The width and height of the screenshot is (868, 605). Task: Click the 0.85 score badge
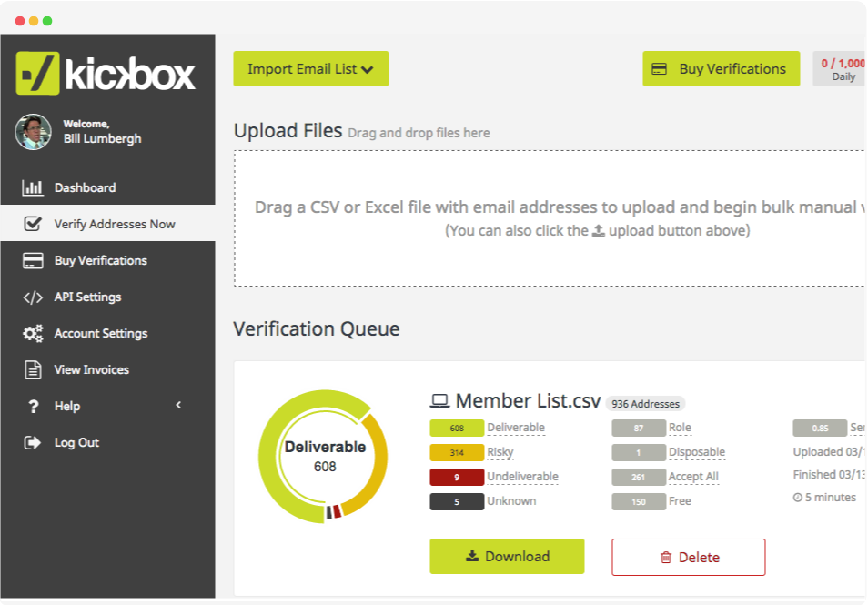tap(820, 428)
